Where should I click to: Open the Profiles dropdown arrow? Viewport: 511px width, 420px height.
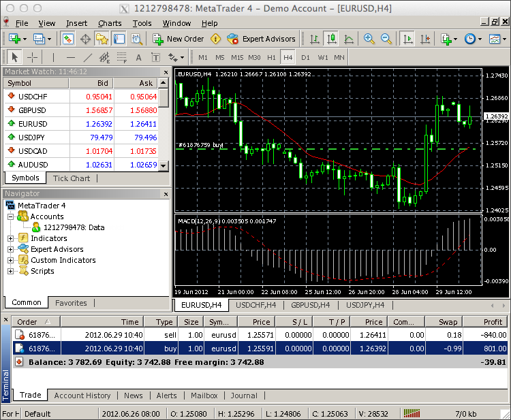[49, 39]
